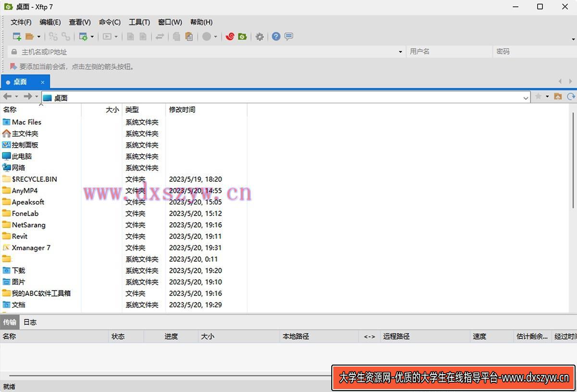Click the feedback speech-bubble icon
Viewport: 577px width, 392px height.
(289, 37)
